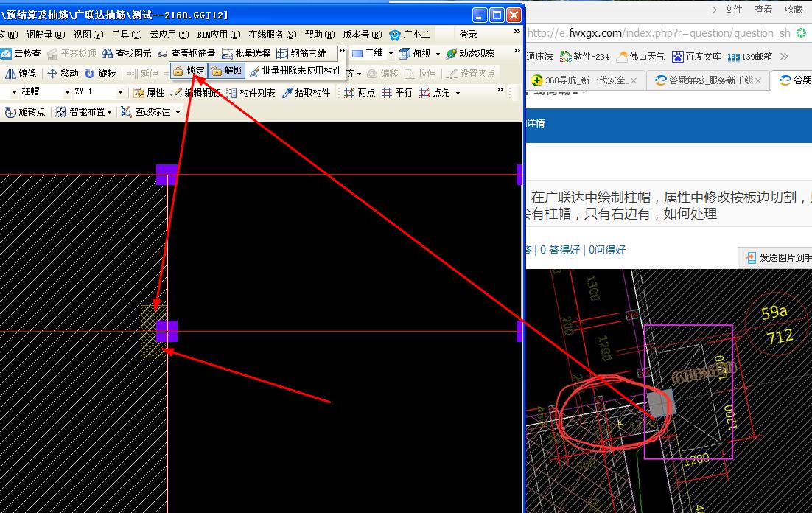This screenshot has height=513, width=812.
Task: Open 在线服务 menu
Action: pyautogui.click(x=273, y=34)
